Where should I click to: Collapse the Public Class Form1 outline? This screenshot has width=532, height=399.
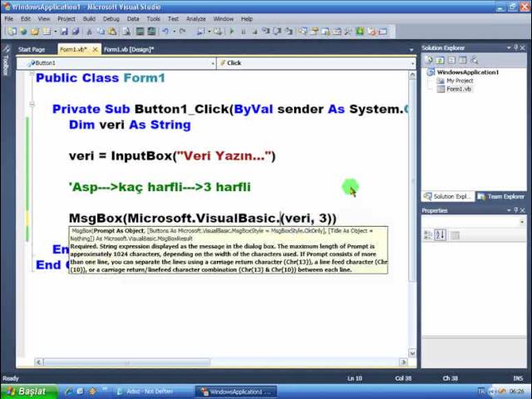pyautogui.click(x=32, y=74)
